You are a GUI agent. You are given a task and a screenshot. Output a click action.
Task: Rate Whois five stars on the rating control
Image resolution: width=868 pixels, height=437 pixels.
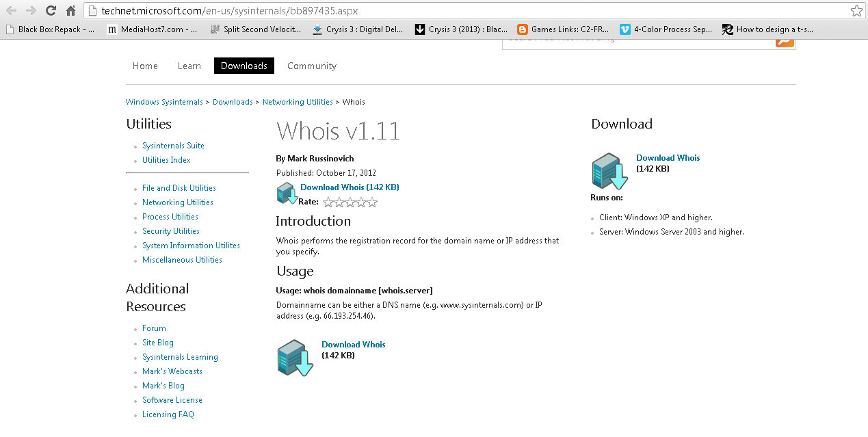tap(372, 202)
